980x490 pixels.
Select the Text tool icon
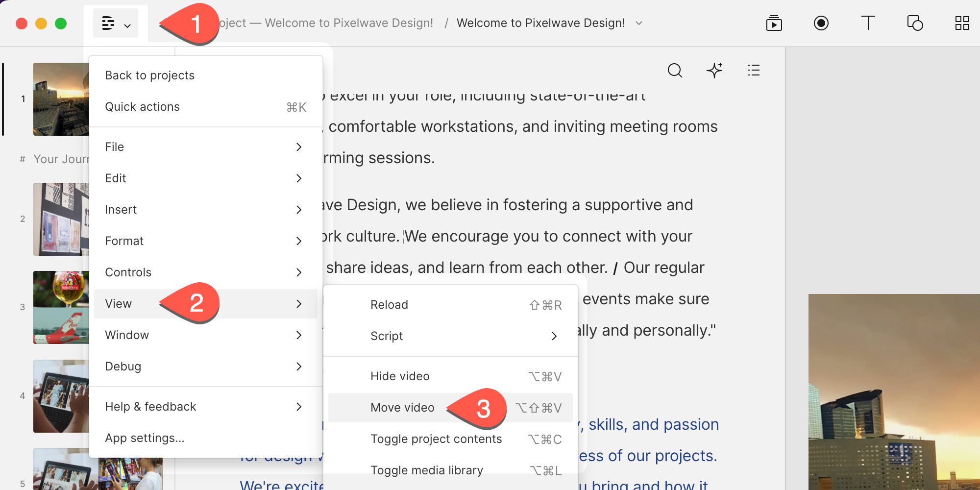pos(868,23)
